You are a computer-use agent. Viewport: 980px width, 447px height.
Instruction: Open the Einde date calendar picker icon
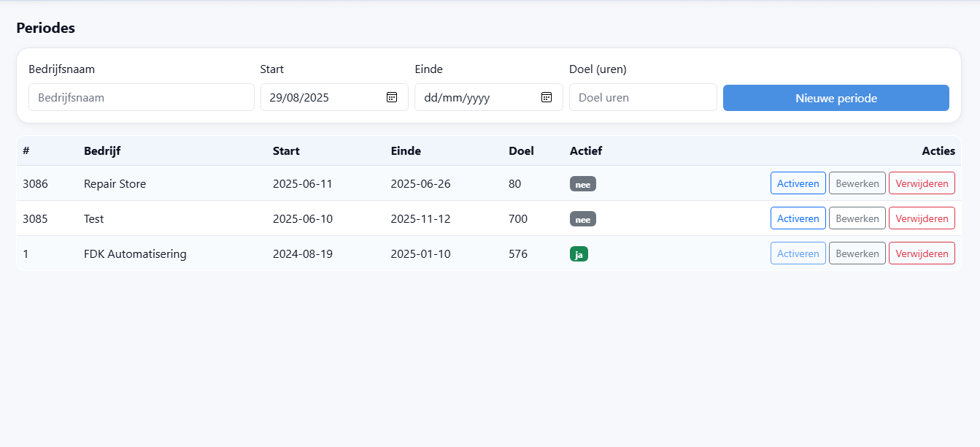click(x=547, y=97)
